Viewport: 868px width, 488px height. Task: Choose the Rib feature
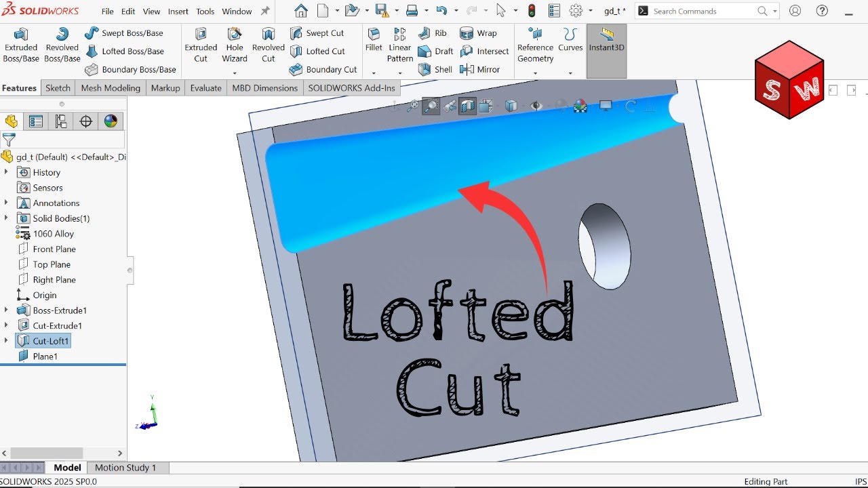[x=432, y=33]
